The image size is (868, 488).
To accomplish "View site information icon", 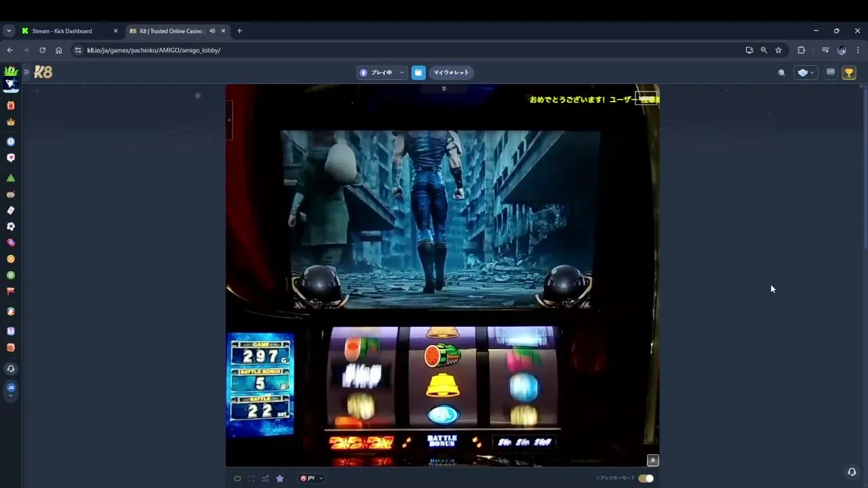I will tap(78, 50).
